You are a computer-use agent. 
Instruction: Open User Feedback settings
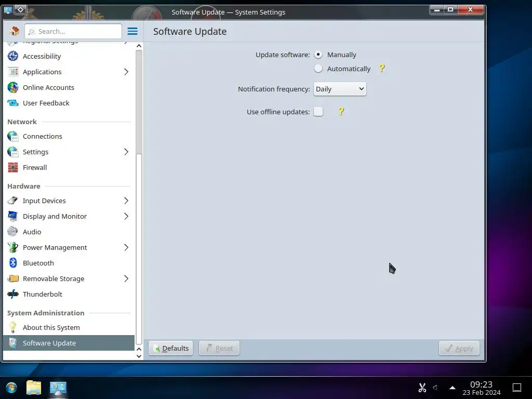click(x=69, y=103)
